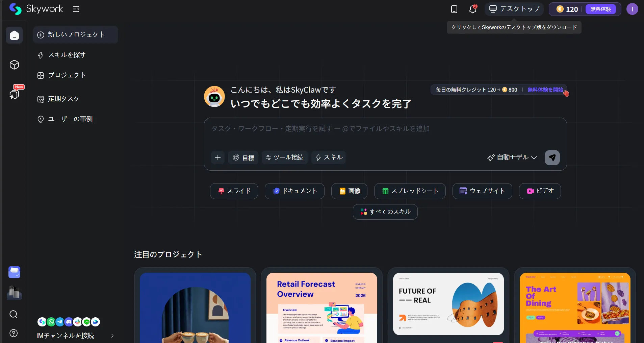Click the SkyClaw robot avatar
This screenshot has height=343, width=644.
pyautogui.click(x=214, y=97)
